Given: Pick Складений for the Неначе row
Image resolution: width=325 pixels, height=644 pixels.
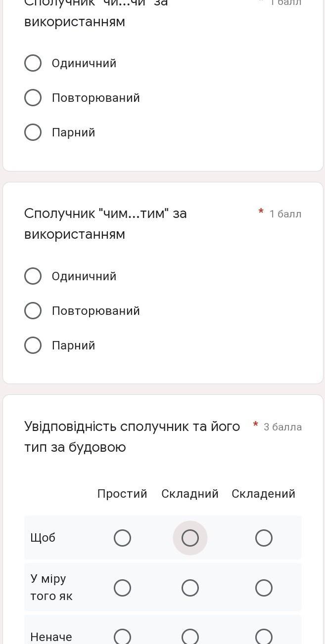Looking at the screenshot, I should coord(264,637).
